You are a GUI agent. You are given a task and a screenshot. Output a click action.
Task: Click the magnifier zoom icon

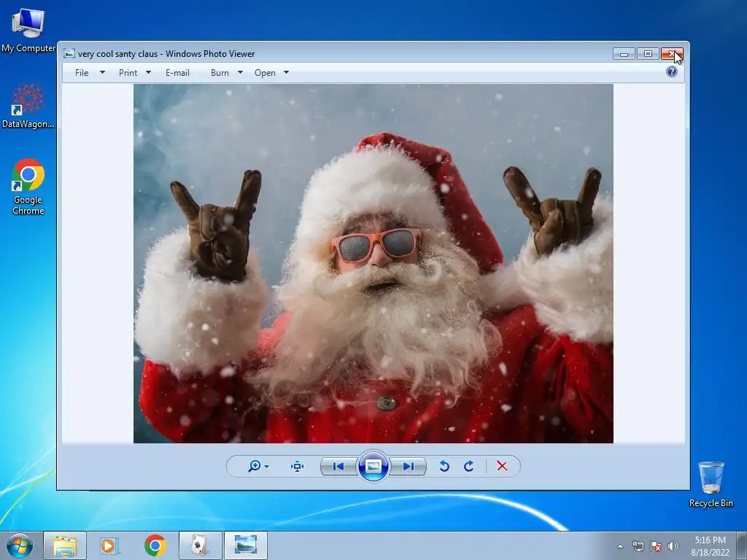pyautogui.click(x=254, y=466)
